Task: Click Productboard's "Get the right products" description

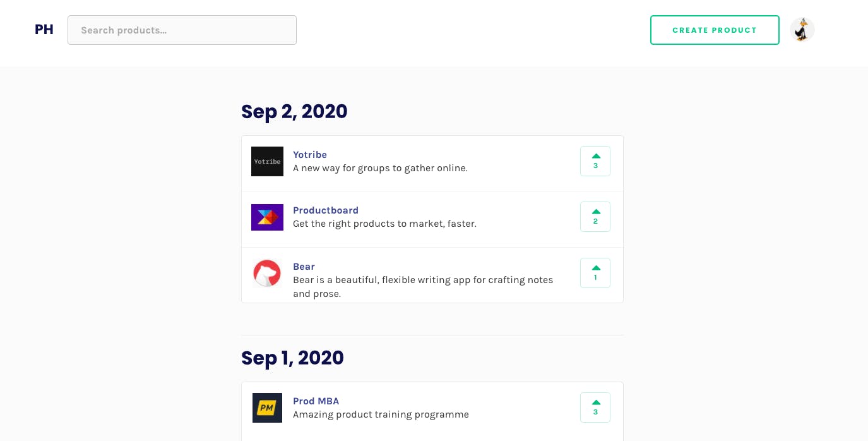Action: click(x=384, y=224)
